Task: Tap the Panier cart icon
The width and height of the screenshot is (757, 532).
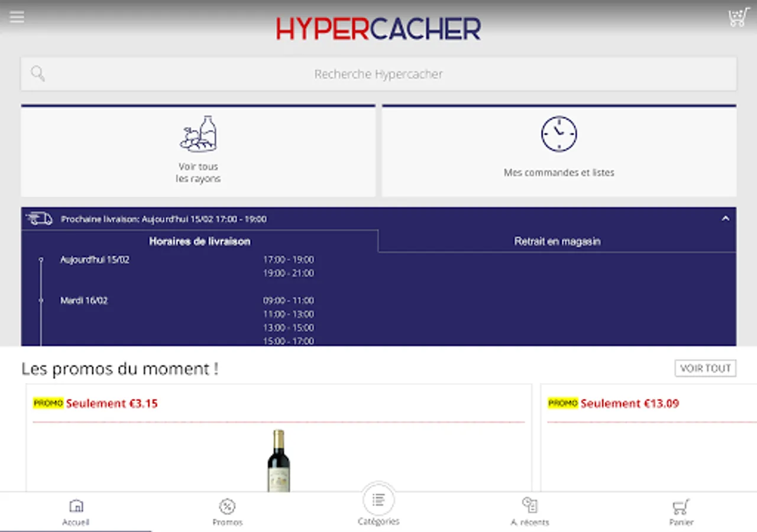Action: coord(681,507)
